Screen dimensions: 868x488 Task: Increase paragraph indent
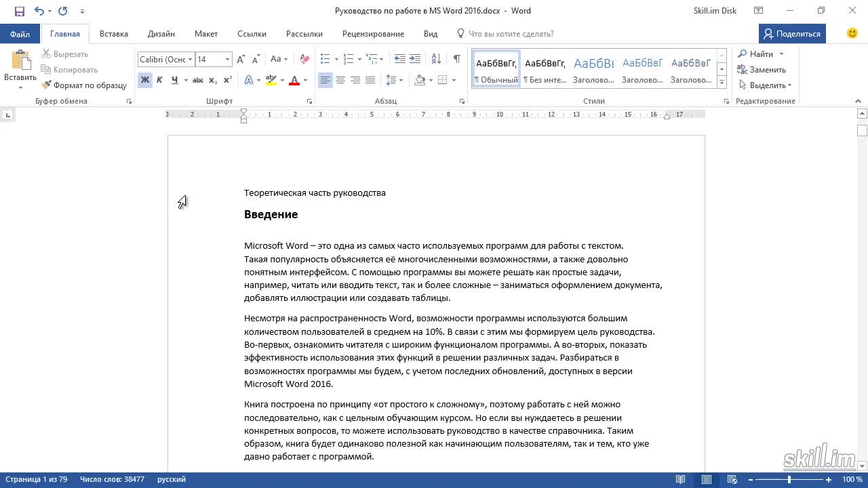tap(415, 60)
